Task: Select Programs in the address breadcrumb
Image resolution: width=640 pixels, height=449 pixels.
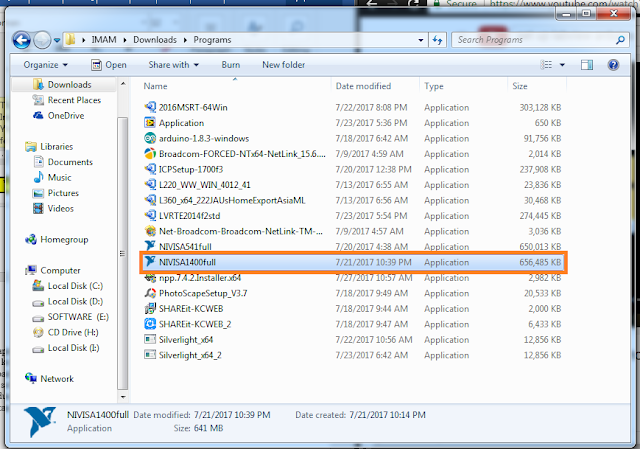Action: coord(212,40)
